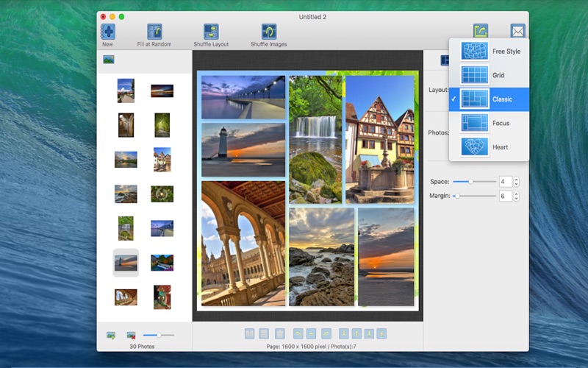The width and height of the screenshot is (588, 368).
Task: Adjust the thumbnail size slider
Action: point(159,335)
